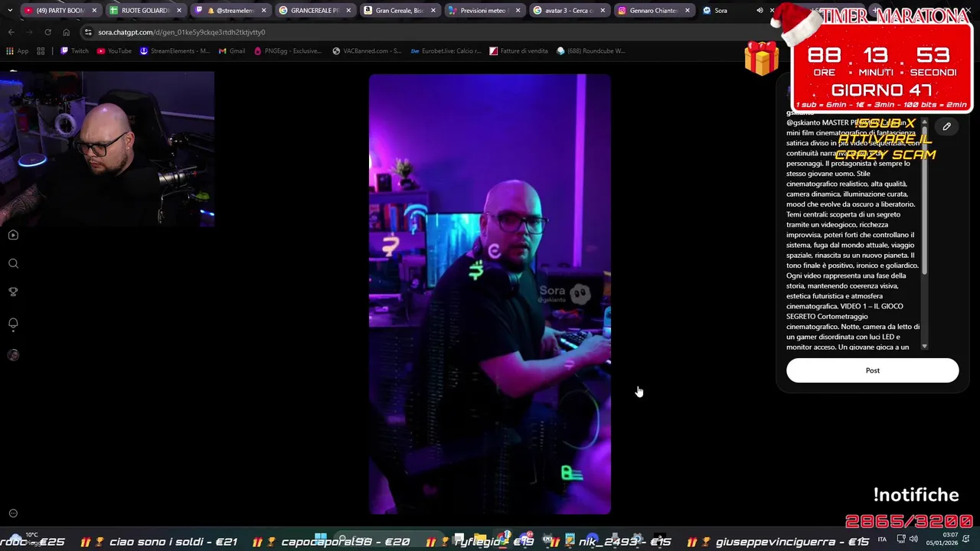Switch to the (49) PARTY BOOM tab

(60, 11)
